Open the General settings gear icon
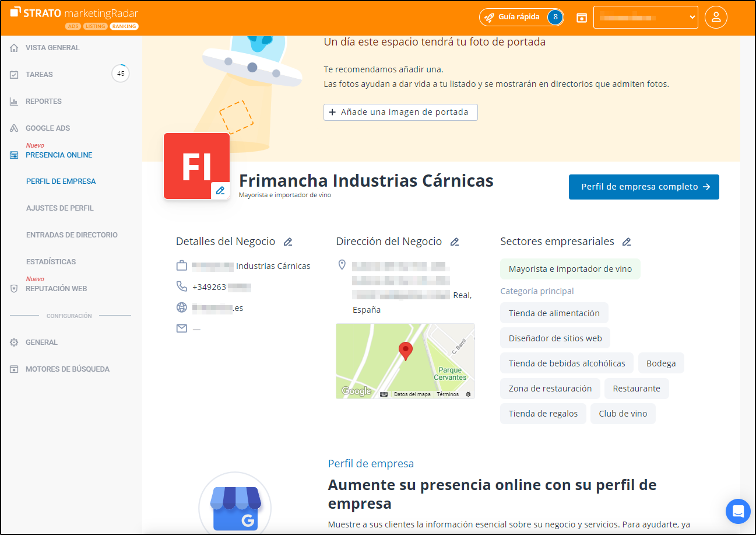 pos(13,342)
